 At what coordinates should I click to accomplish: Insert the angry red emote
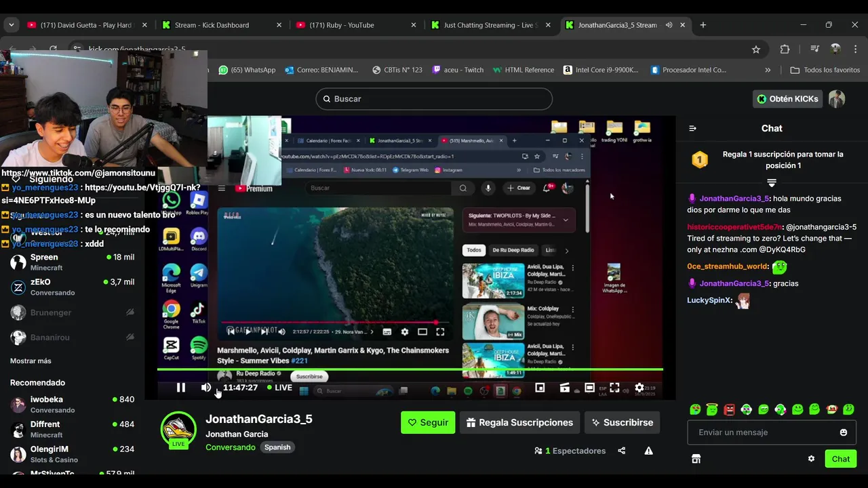(729, 409)
